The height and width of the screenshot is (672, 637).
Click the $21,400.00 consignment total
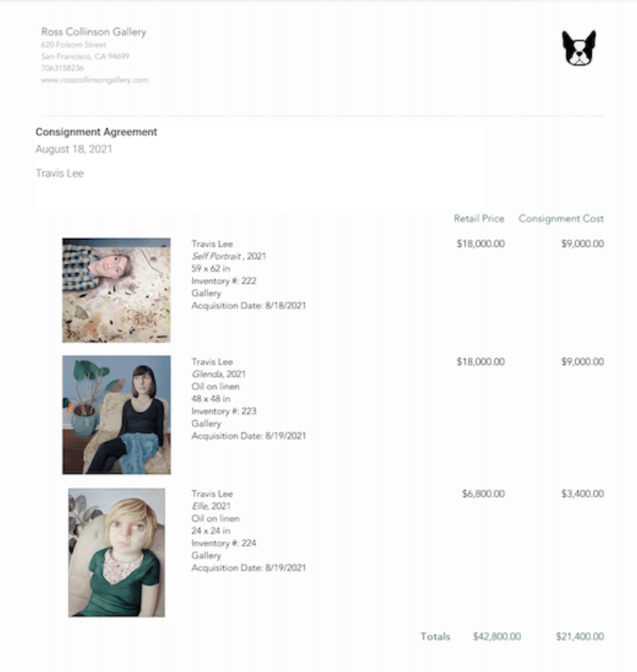(x=580, y=636)
